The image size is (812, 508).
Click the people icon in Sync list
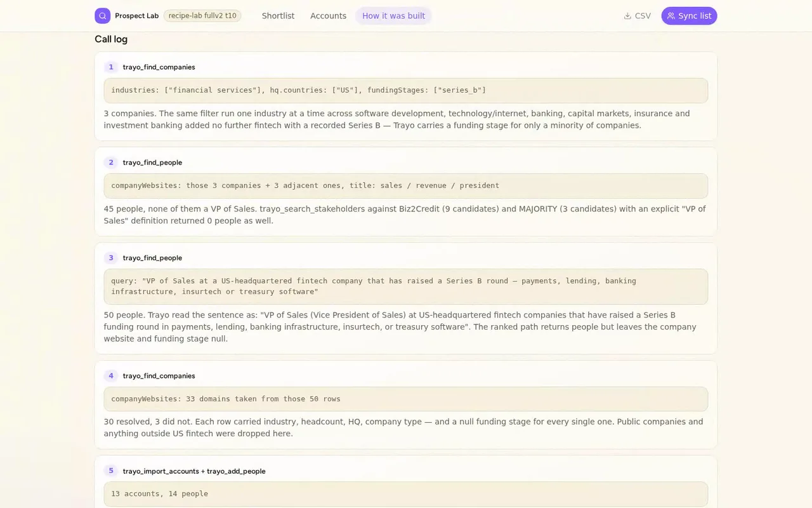coord(671,16)
